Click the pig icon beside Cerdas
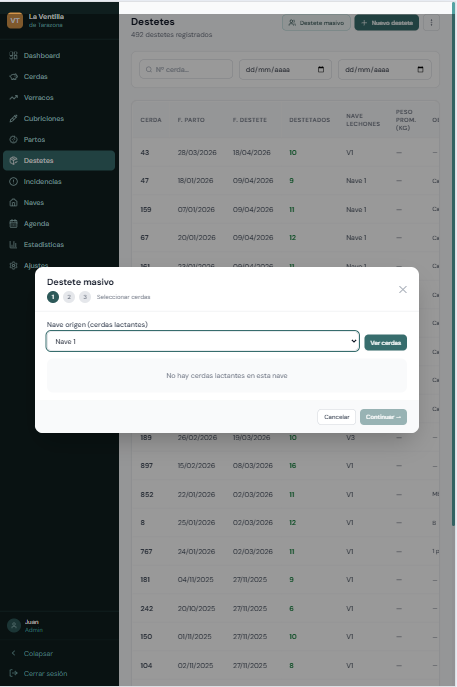Image resolution: width=457 pixels, height=687 pixels. click(14, 77)
